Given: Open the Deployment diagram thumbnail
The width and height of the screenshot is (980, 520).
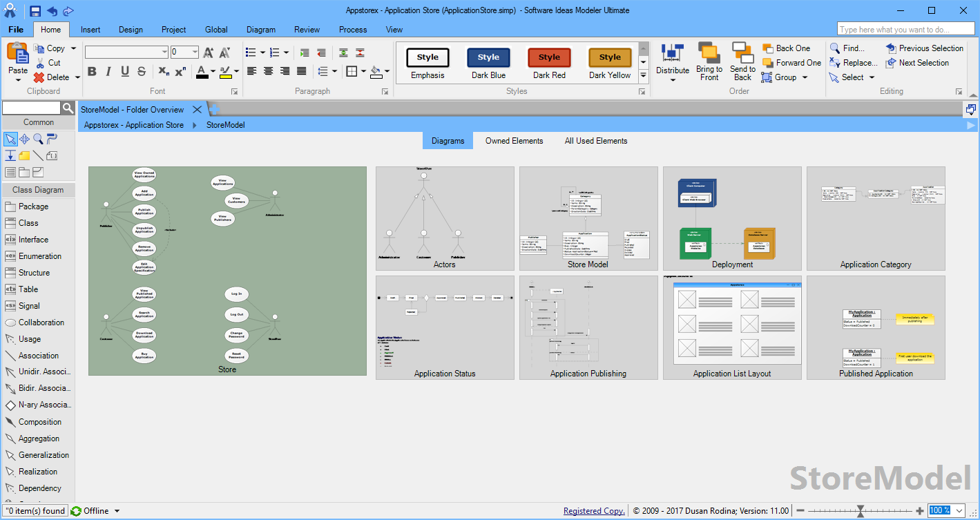Looking at the screenshot, I should pos(732,218).
